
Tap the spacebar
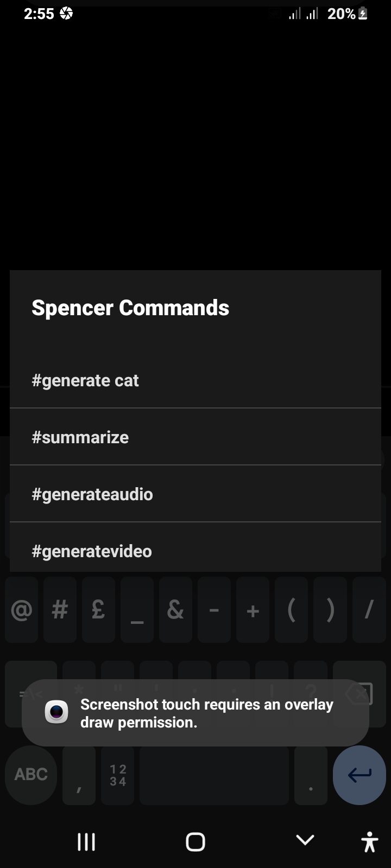point(214,775)
